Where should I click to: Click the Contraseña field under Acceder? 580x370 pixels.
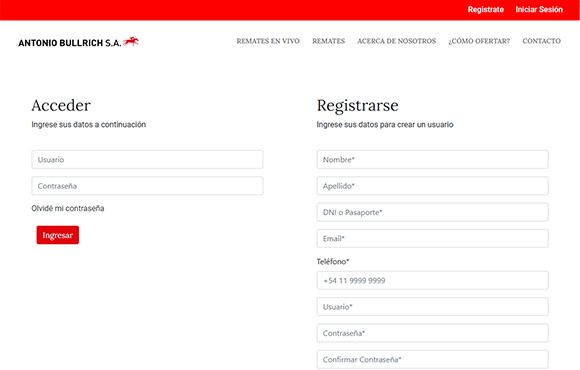click(147, 186)
